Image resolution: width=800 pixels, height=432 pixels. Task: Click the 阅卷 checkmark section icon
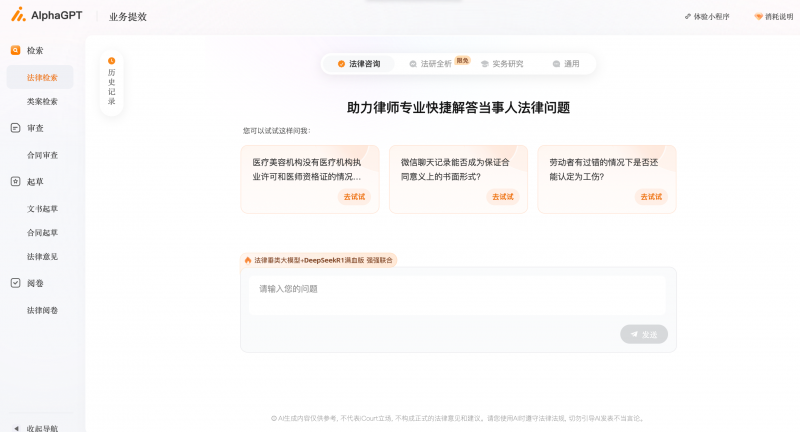15,283
